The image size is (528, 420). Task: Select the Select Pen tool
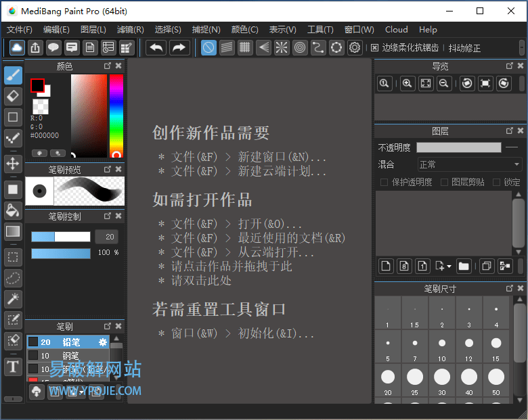[13, 320]
